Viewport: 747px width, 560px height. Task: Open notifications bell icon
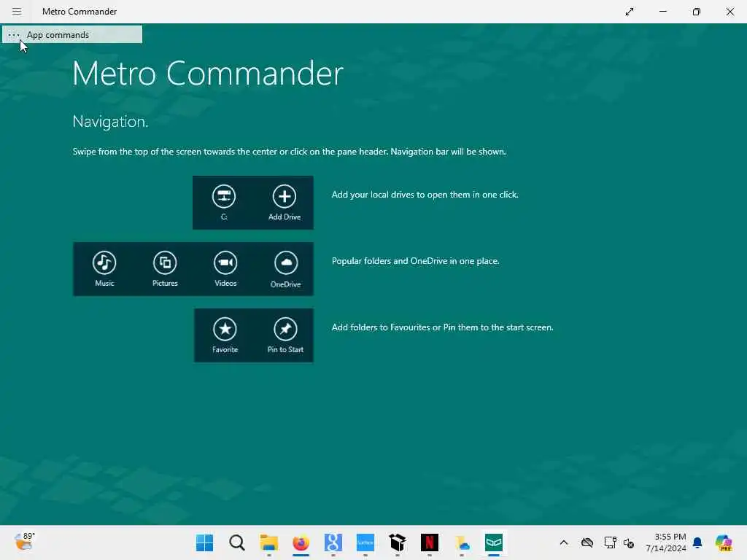(697, 542)
